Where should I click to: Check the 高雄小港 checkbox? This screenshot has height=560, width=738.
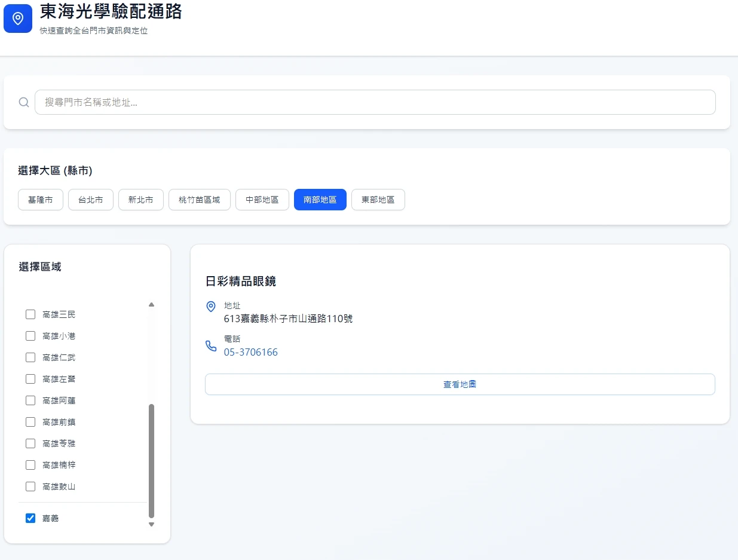tap(30, 336)
